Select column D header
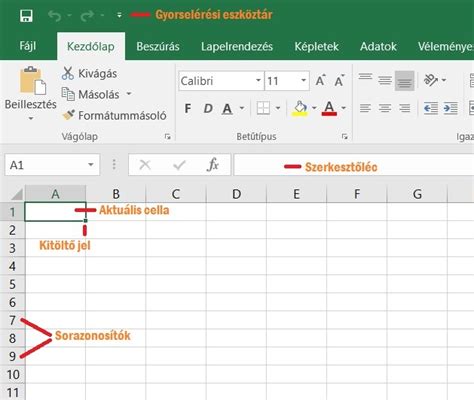 click(x=236, y=194)
